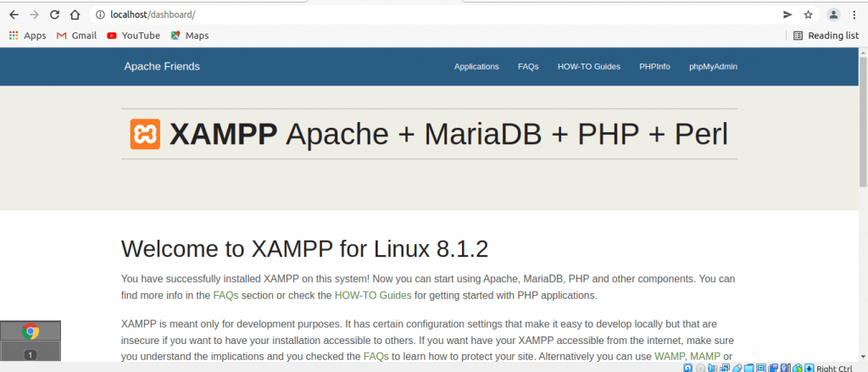Screen dimensions: 868x372
Task: Open Applications in the navbar
Action: [476, 66]
